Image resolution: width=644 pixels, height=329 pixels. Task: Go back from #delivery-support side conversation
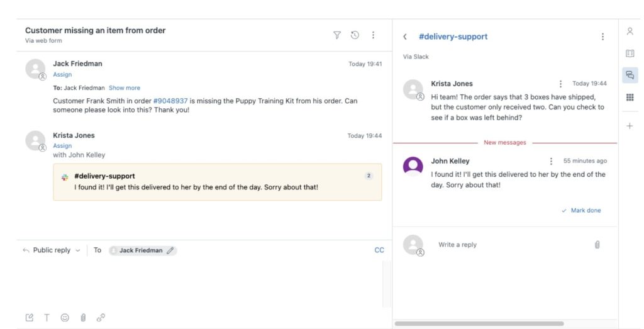tap(405, 36)
